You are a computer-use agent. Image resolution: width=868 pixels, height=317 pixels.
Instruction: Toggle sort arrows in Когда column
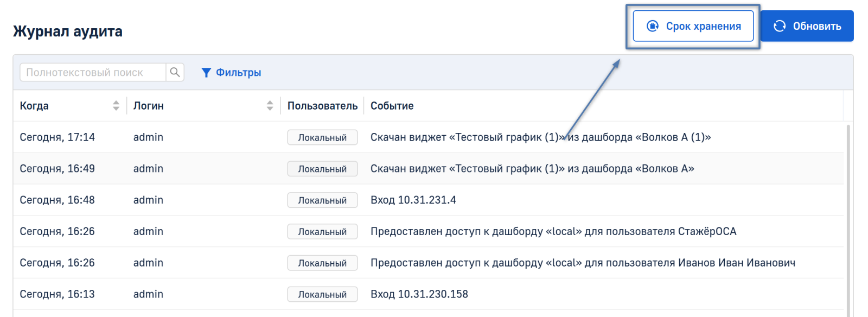tap(116, 106)
